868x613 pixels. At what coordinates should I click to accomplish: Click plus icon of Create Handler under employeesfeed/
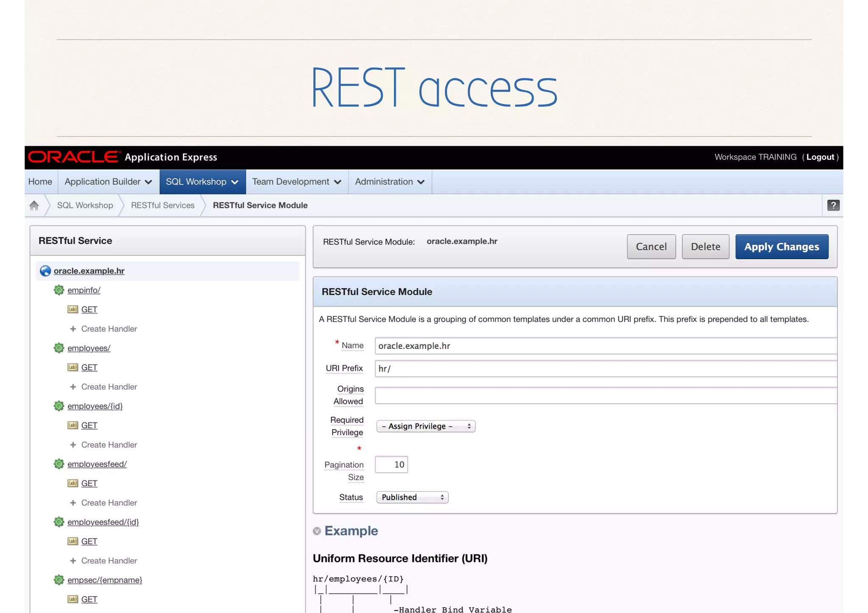click(73, 503)
